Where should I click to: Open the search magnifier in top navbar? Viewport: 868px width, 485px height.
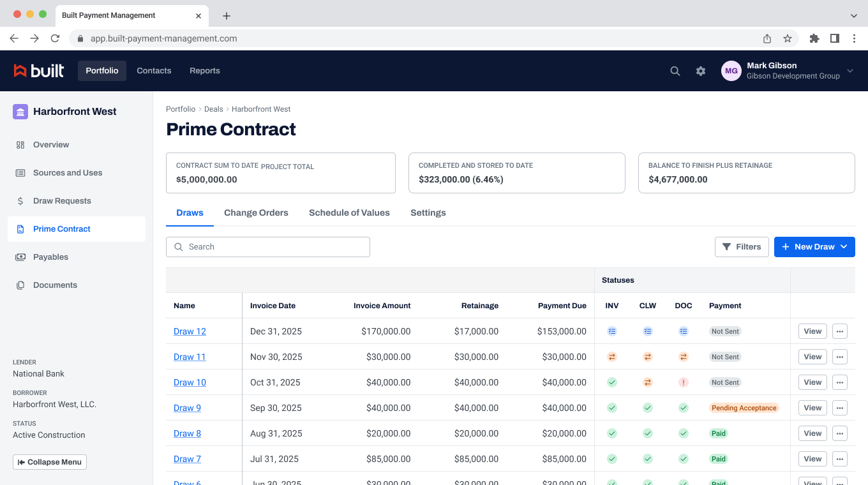pyautogui.click(x=675, y=71)
